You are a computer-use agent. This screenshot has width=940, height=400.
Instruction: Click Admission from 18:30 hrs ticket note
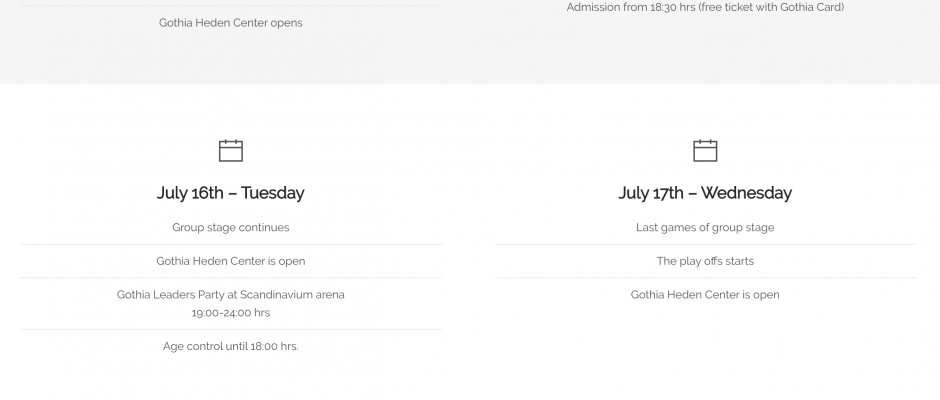(x=705, y=7)
